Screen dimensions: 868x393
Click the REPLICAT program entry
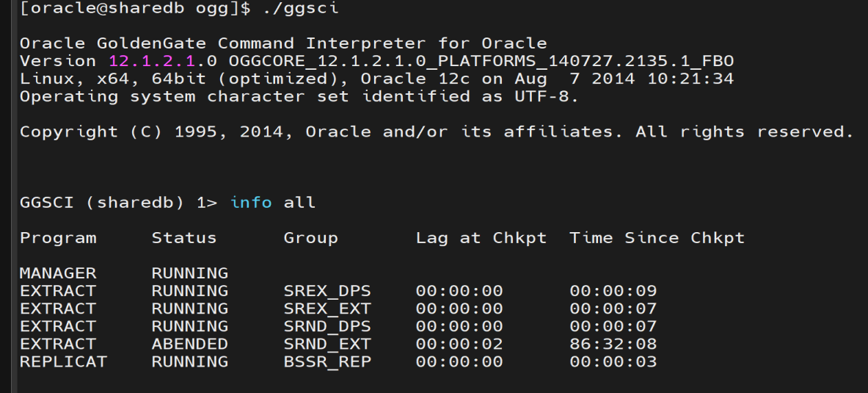pyautogui.click(x=63, y=361)
